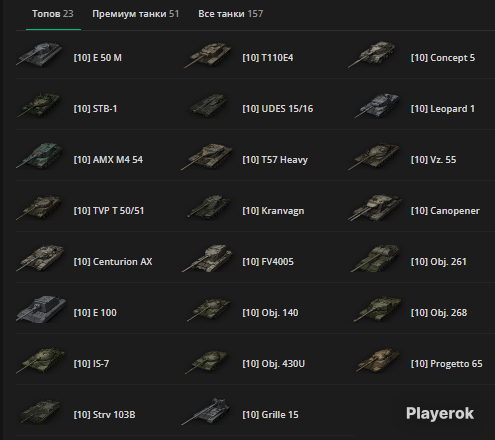The height and width of the screenshot is (440, 495).
Task: Click the Progetto 65 tank icon
Action: (x=378, y=360)
